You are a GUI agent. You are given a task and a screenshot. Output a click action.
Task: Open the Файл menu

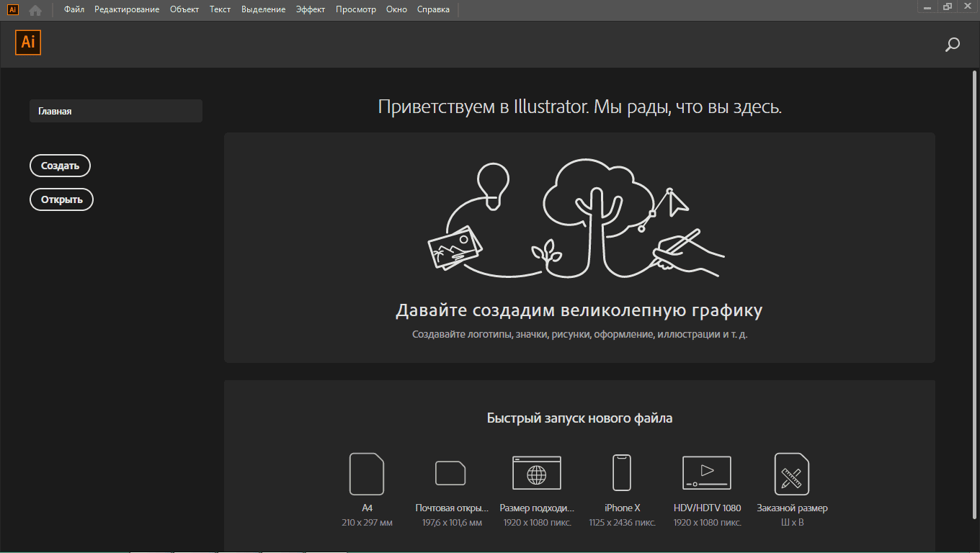pyautogui.click(x=73, y=9)
